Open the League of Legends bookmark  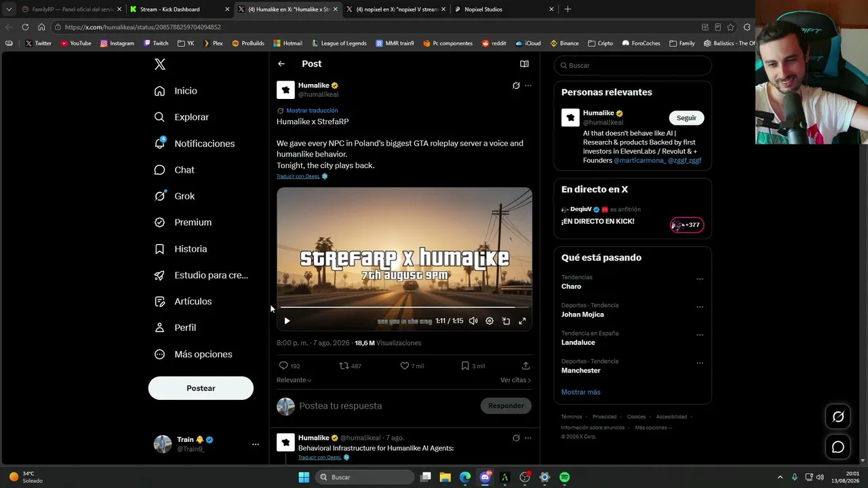point(339,43)
